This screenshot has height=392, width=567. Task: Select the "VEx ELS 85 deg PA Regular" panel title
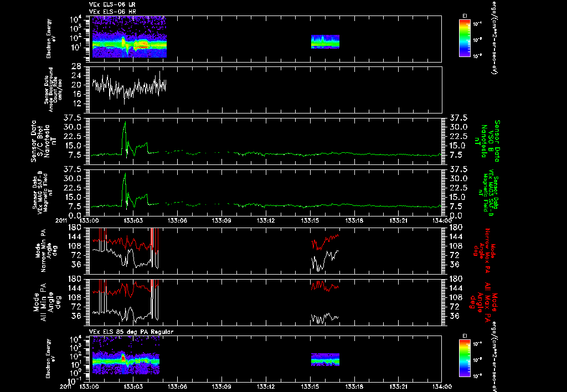131,332
